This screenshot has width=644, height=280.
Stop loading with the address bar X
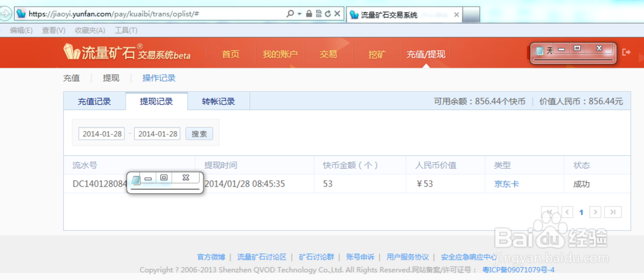pyautogui.click(x=337, y=14)
